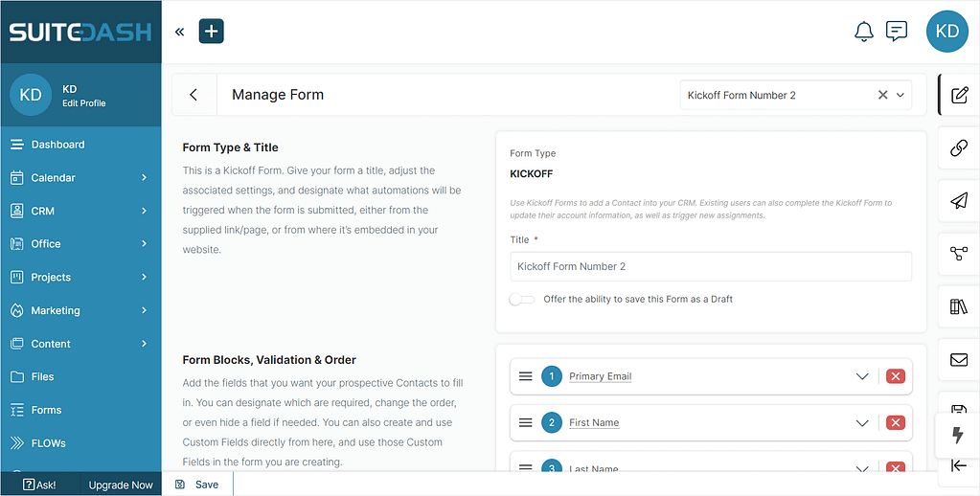The image size is (980, 496).
Task: Go back using the left arrow beside Manage Form
Action: (194, 95)
